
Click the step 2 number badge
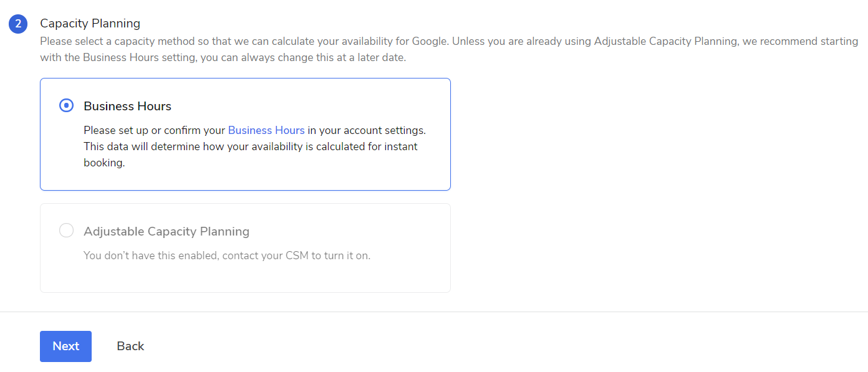pyautogui.click(x=18, y=24)
